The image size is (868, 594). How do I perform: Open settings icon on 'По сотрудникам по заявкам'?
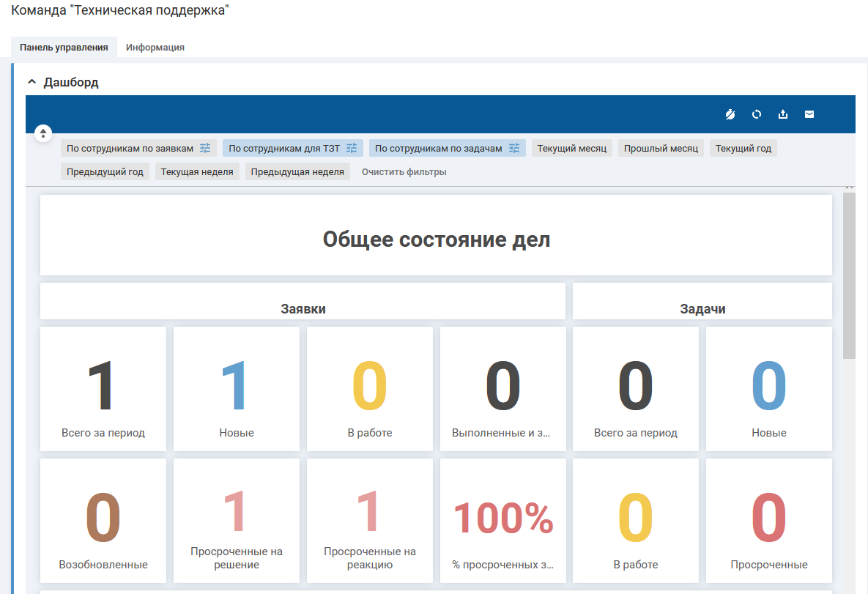205,148
